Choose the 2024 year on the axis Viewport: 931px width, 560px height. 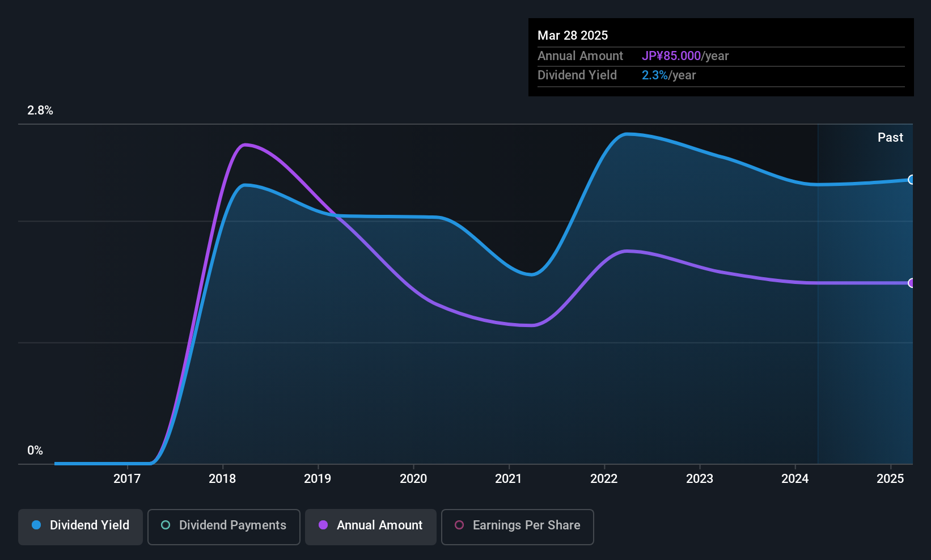coord(795,479)
